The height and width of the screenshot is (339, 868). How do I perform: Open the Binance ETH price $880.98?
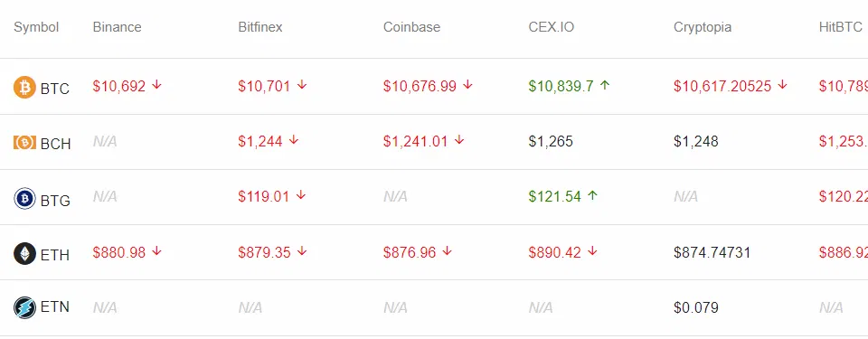coord(119,252)
